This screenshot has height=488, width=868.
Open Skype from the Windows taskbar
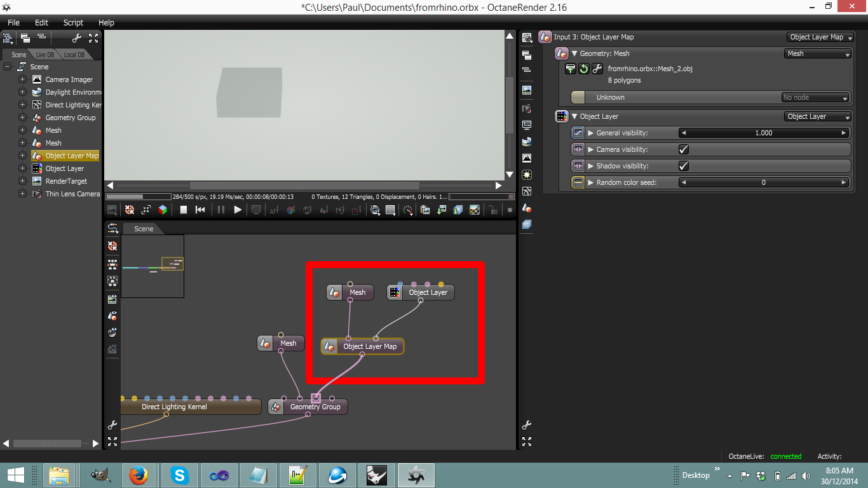tap(180, 475)
